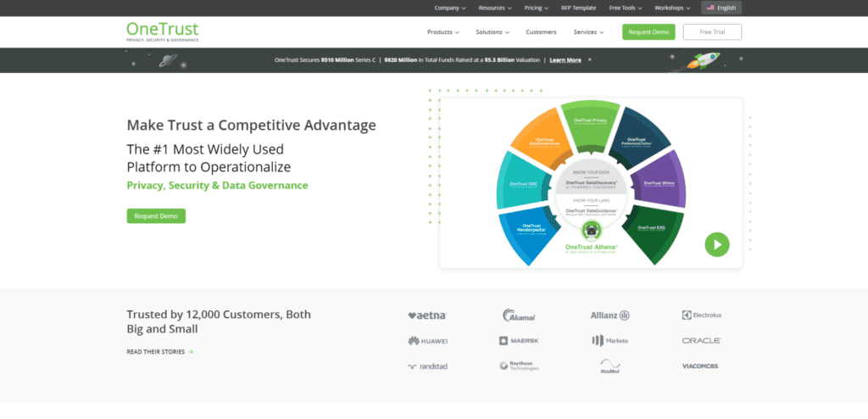Play the platform overview video

pyautogui.click(x=717, y=244)
